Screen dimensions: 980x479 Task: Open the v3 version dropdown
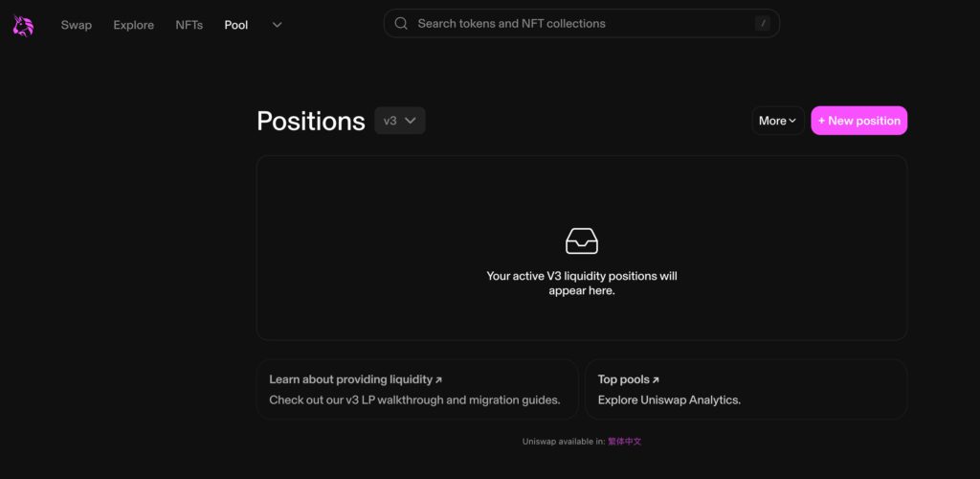tap(400, 121)
